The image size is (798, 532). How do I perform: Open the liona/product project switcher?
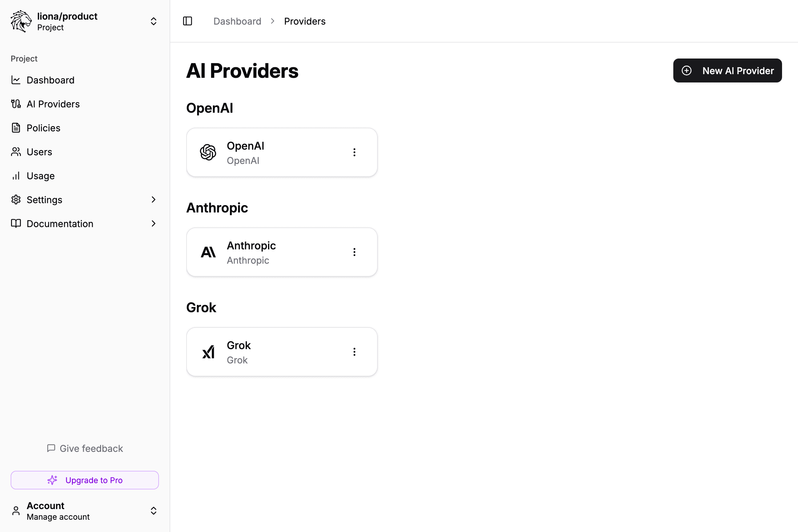[85, 21]
